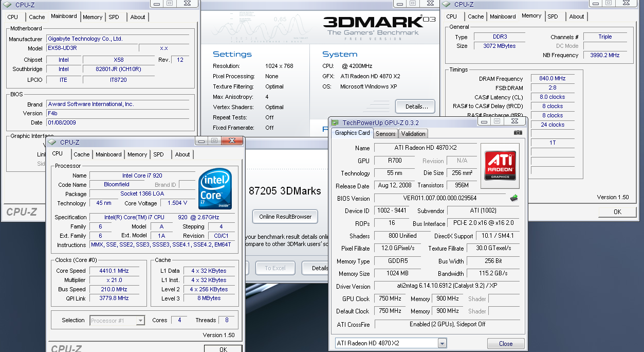
Task: Click the Details... button in 3DMark03 system panel
Action: tap(415, 107)
